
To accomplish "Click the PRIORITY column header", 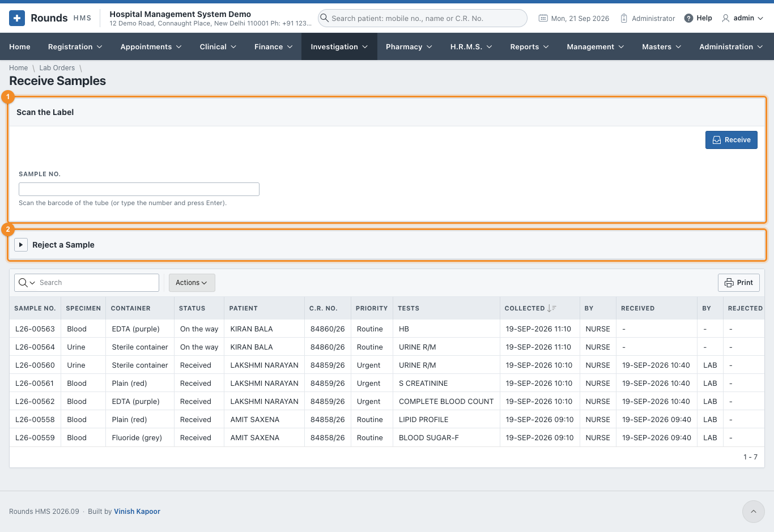I will (372, 308).
